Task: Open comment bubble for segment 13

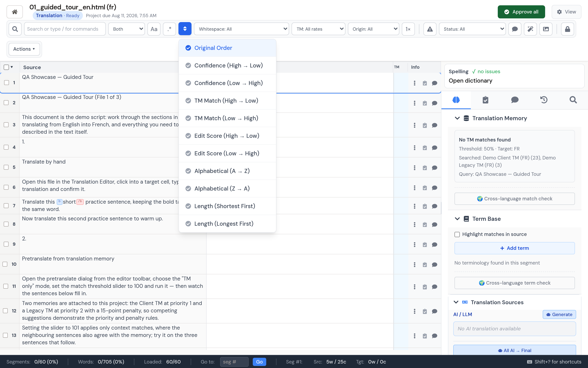Action: (x=435, y=336)
